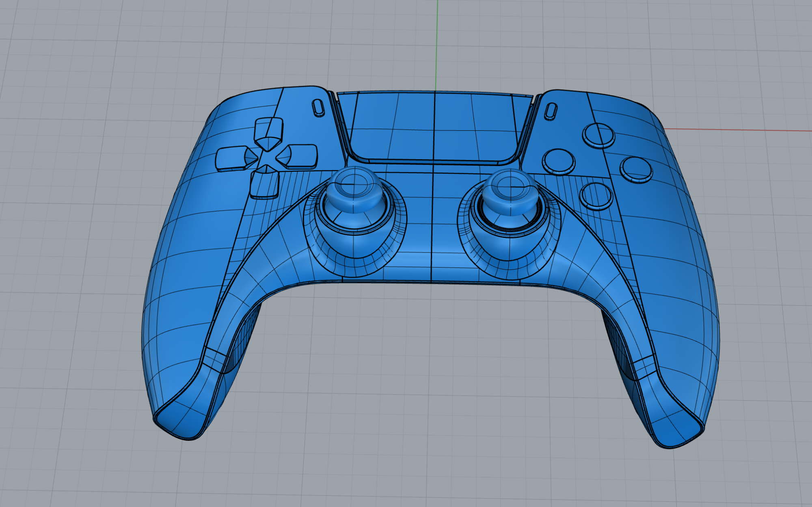Select the leftmost round face button

[x=559, y=162]
